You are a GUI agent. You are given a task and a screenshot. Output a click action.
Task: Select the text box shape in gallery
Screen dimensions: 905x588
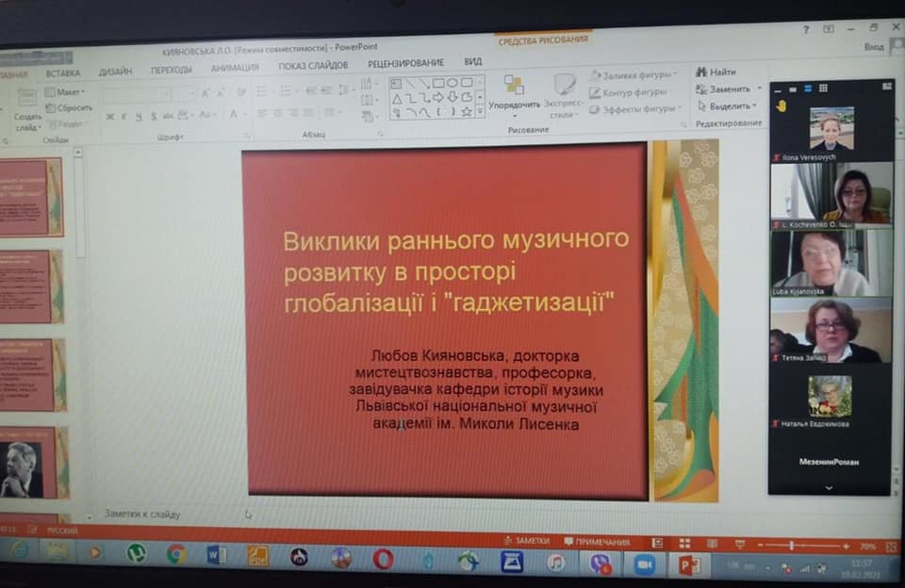click(397, 84)
